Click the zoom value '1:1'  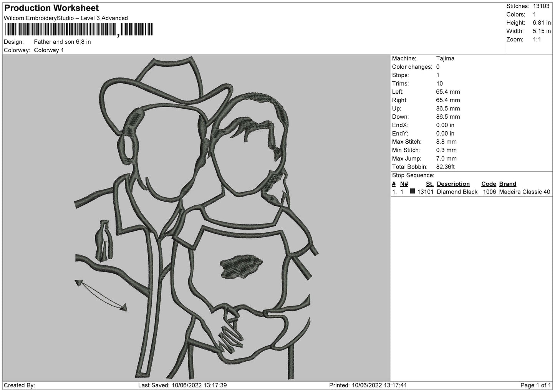[537, 40]
